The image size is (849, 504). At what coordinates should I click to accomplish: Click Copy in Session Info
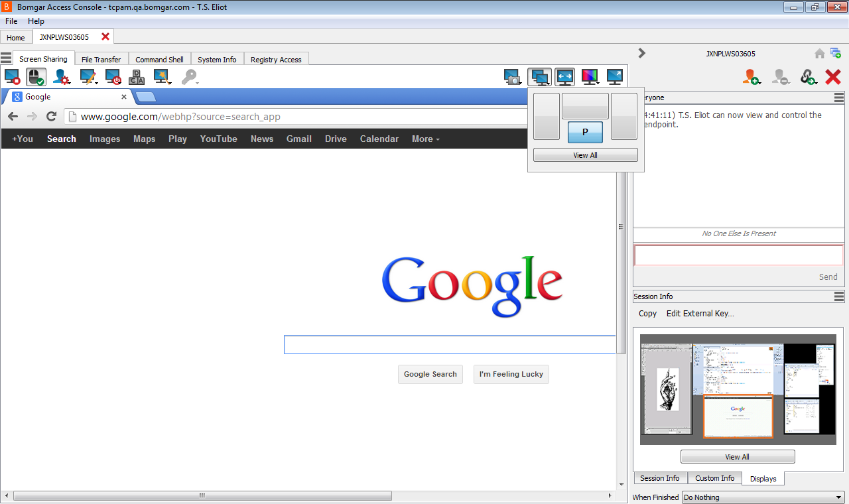(647, 314)
